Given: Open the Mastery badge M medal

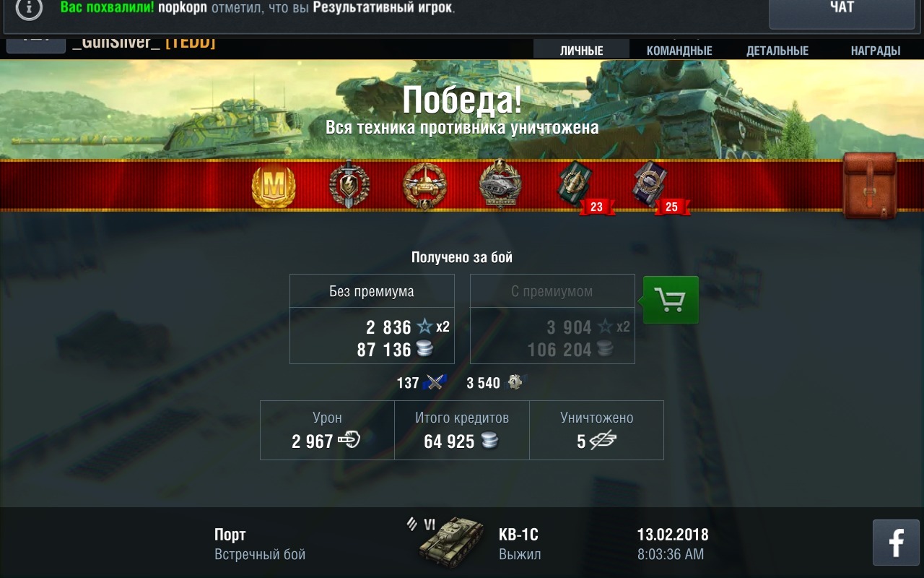Looking at the screenshot, I should click(x=274, y=185).
